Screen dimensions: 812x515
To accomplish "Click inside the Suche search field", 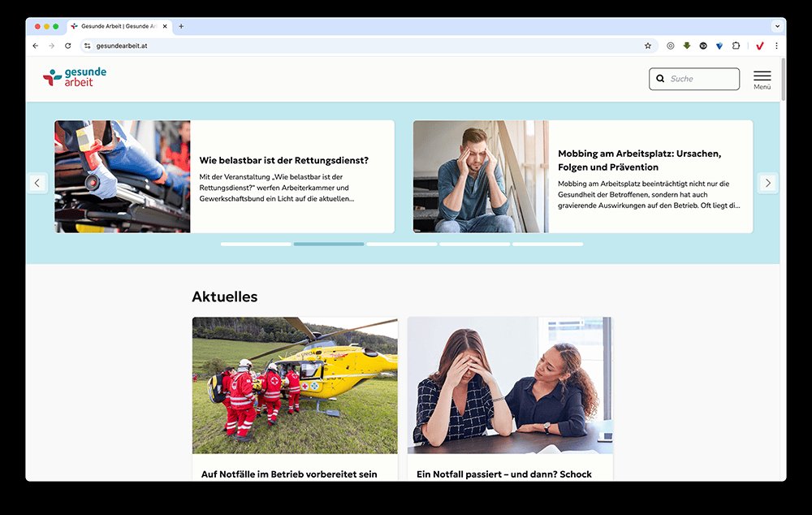I will pyautogui.click(x=698, y=78).
